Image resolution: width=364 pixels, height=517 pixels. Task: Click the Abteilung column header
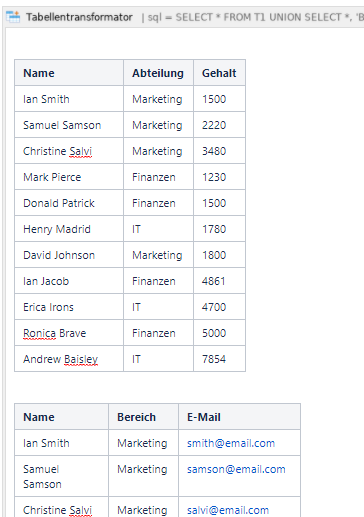coord(158,73)
